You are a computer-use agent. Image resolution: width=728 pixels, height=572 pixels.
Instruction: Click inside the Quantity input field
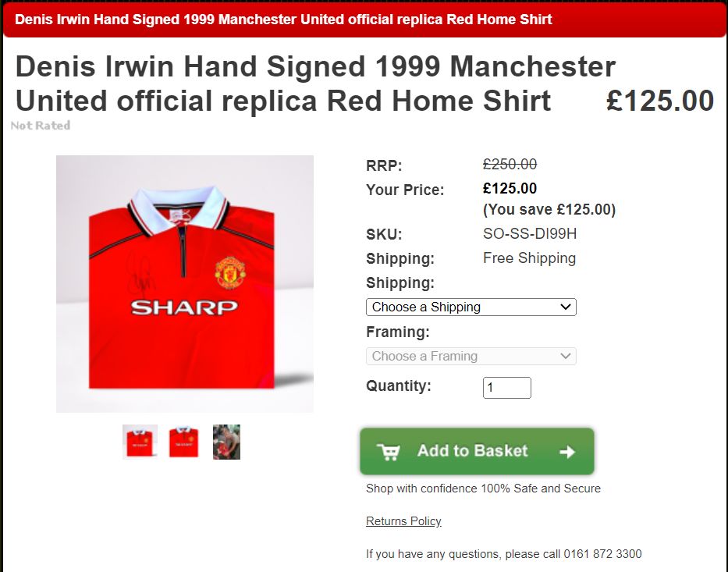point(506,388)
